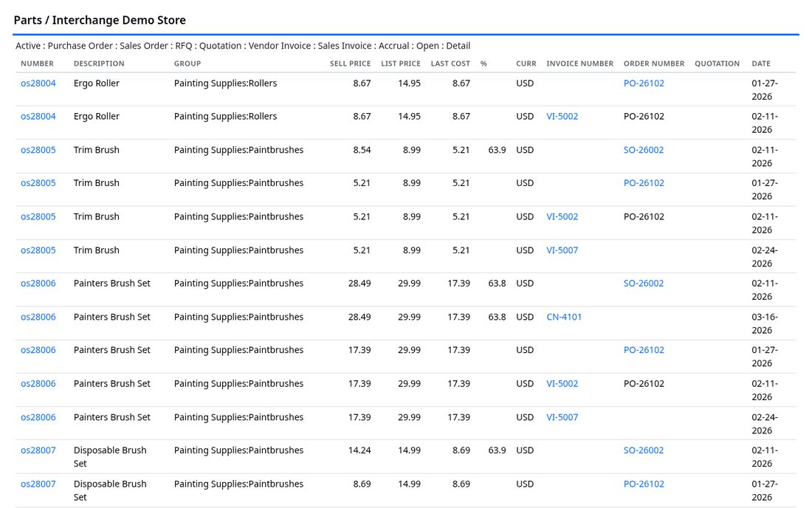Open order SO-26002 in the Trim Brush row
Screen dimensions: 812x508
[644, 150]
